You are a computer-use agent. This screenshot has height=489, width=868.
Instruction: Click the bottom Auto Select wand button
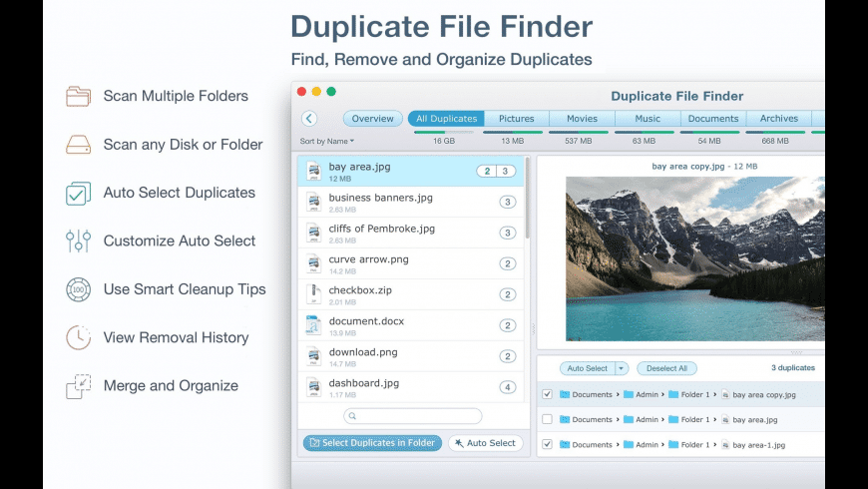click(486, 443)
